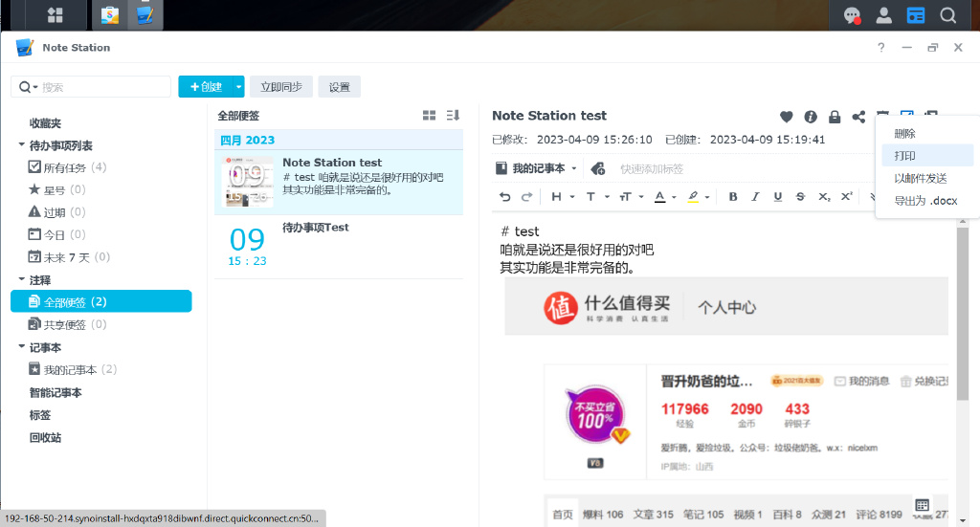980x527 pixels.
Task: Open 标签 in the sidebar
Action: coord(40,415)
